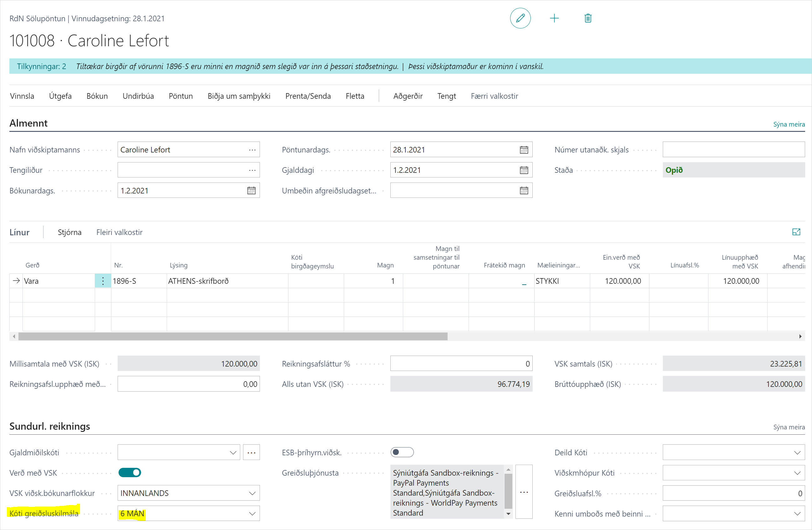Click unit cell STYKKI in lines
The height and width of the screenshot is (530, 812).
tap(562, 281)
